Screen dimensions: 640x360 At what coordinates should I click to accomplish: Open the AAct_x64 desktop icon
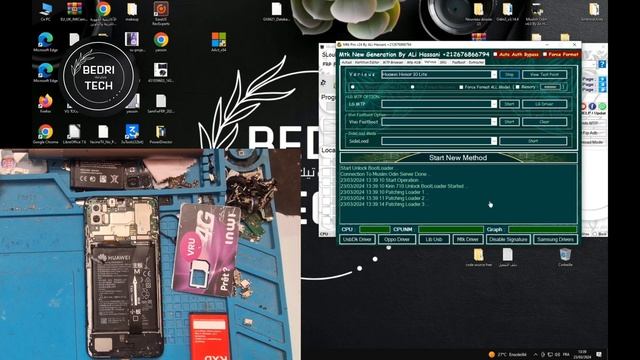[x=219, y=42]
